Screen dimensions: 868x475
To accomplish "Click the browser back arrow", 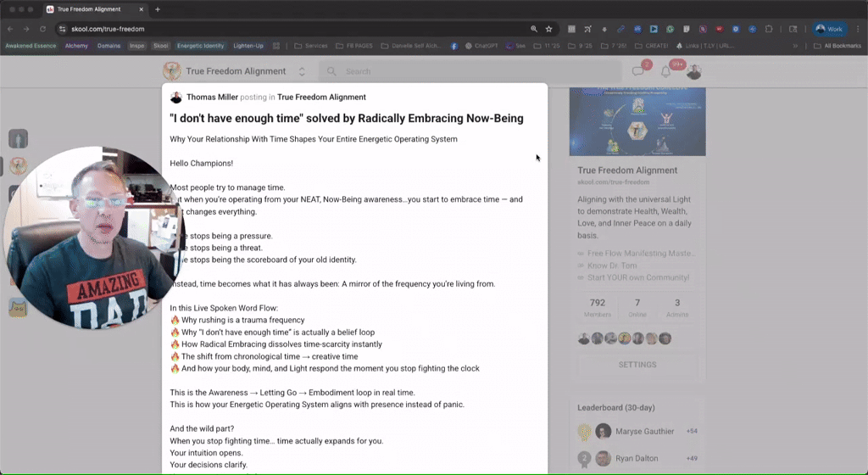I will pos(10,29).
